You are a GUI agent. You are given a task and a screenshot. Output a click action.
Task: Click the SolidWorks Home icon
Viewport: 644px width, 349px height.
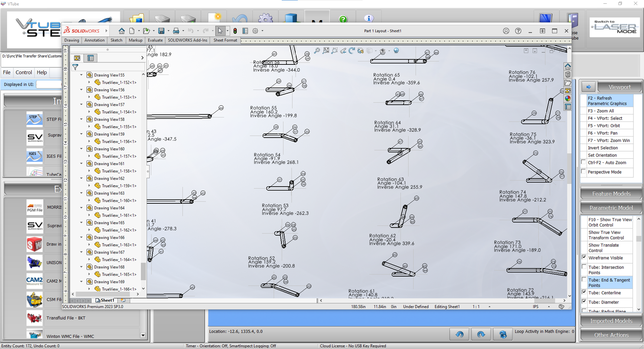click(121, 31)
